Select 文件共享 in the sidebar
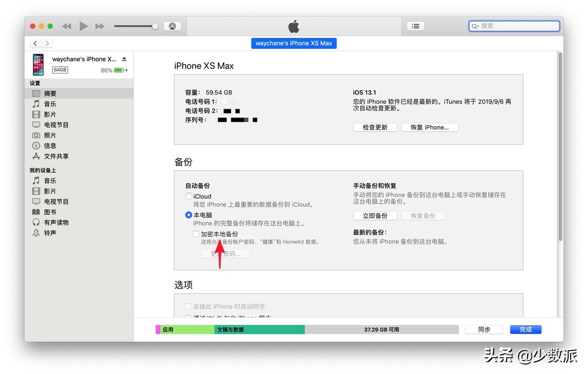This screenshot has width=588, height=374. (55, 156)
